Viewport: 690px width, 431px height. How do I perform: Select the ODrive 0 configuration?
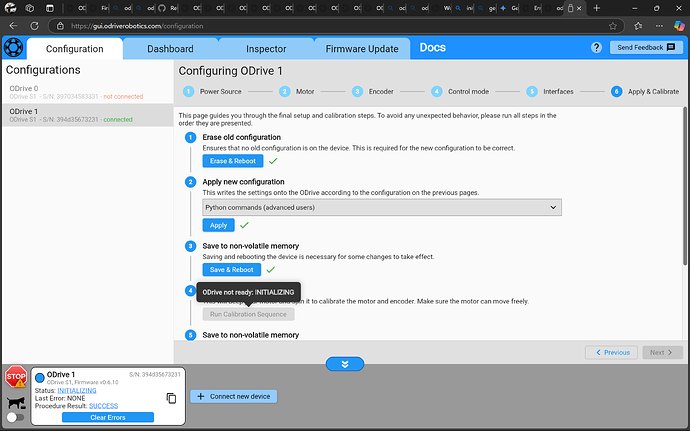[88, 92]
